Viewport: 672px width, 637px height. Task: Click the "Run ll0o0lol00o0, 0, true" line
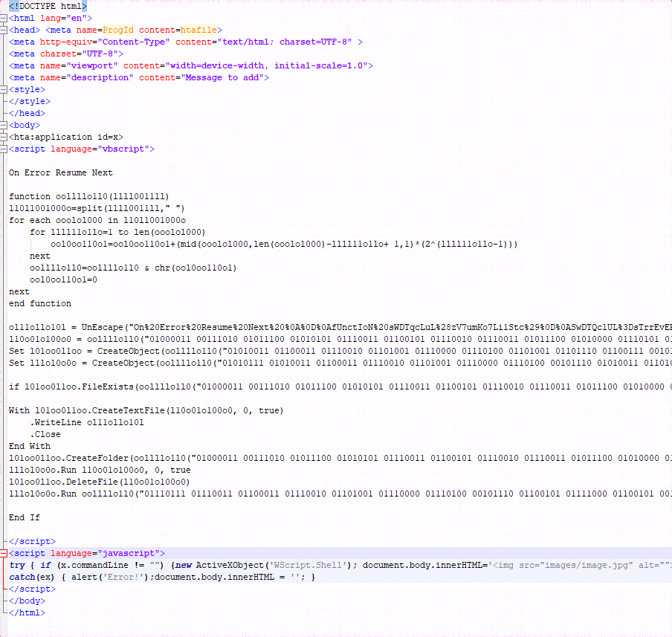click(100, 471)
